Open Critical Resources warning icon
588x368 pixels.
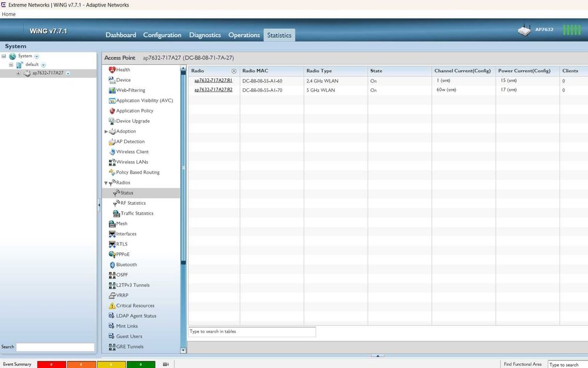coord(112,306)
